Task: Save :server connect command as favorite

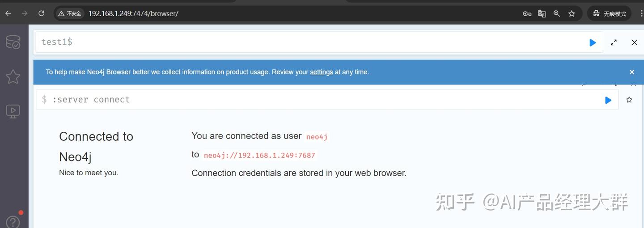Action: (629, 100)
